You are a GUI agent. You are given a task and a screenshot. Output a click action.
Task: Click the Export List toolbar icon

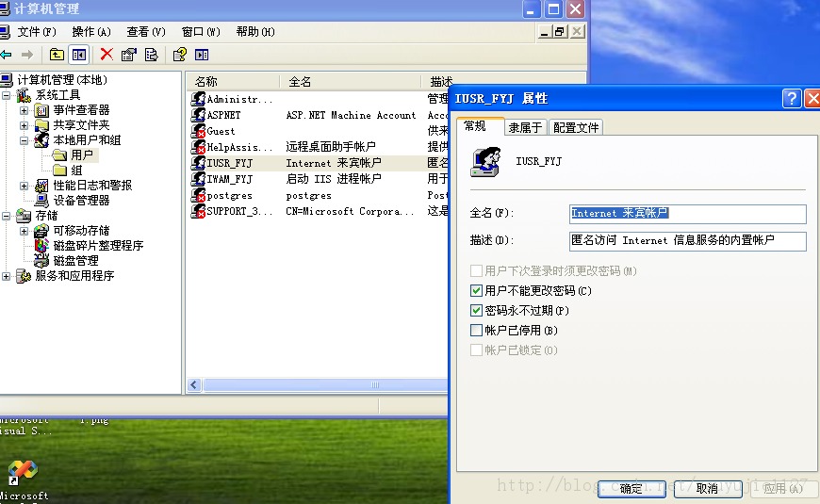[x=151, y=55]
